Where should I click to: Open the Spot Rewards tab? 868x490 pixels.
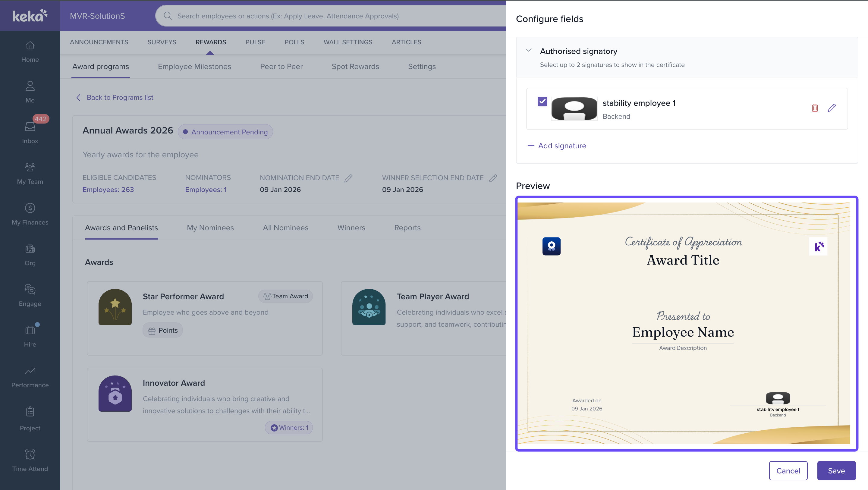pos(355,67)
